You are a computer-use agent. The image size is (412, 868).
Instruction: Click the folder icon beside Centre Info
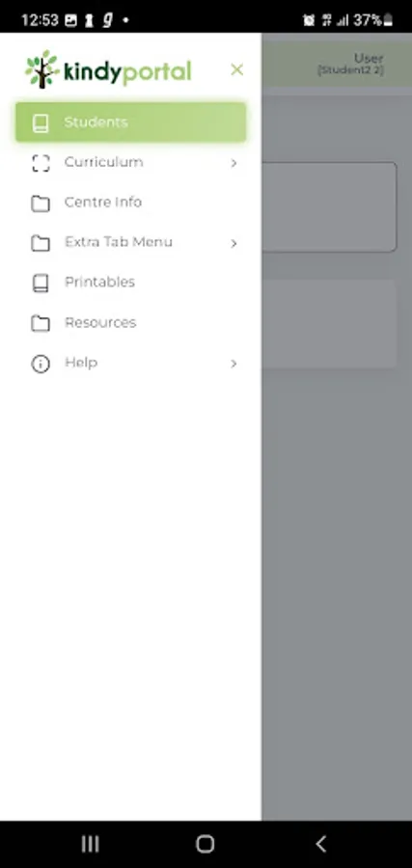(x=41, y=203)
